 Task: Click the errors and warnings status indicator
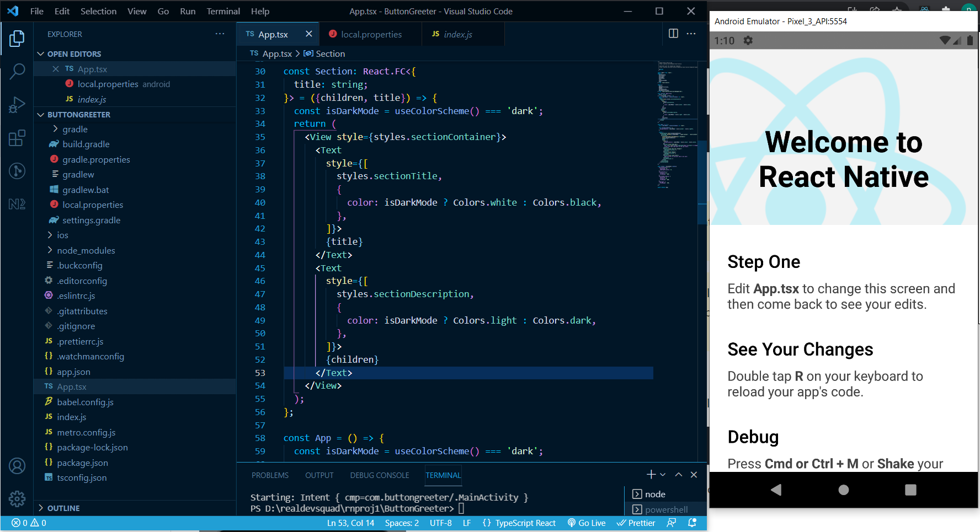point(29,523)
